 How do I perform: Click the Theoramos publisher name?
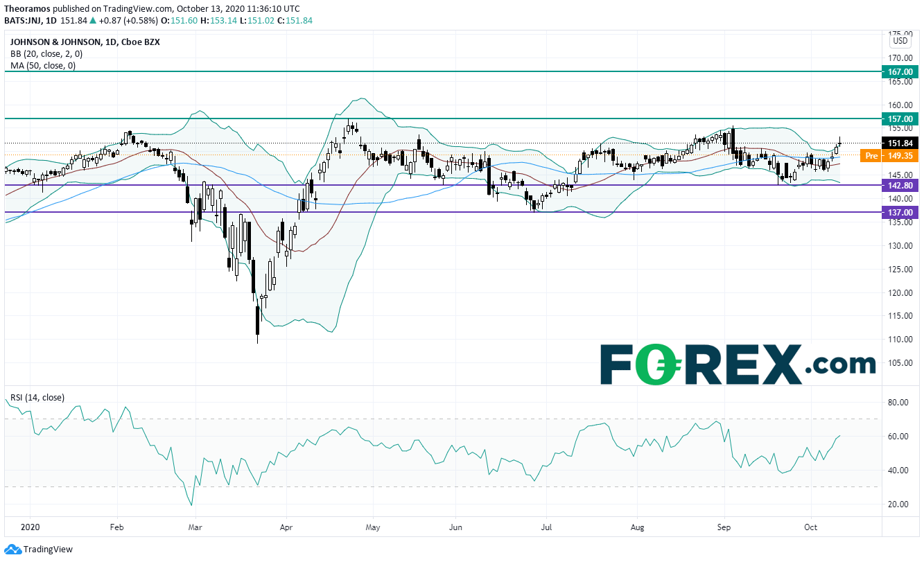click(x=28, y=8)
